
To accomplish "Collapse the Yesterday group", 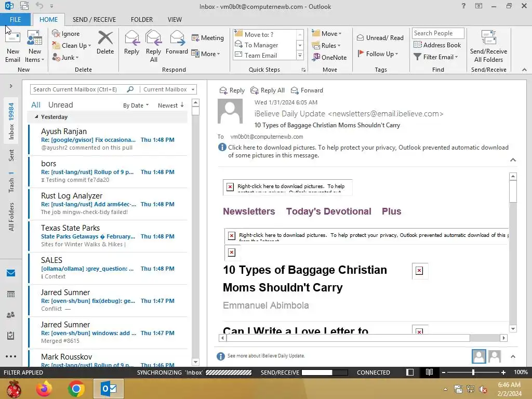I will point(36,116).
